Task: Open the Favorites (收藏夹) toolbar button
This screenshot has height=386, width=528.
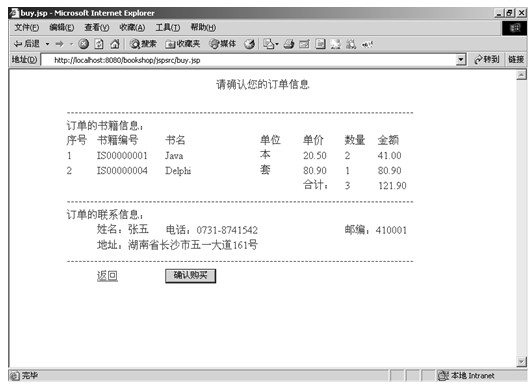Action: click(x=183, y=44)
